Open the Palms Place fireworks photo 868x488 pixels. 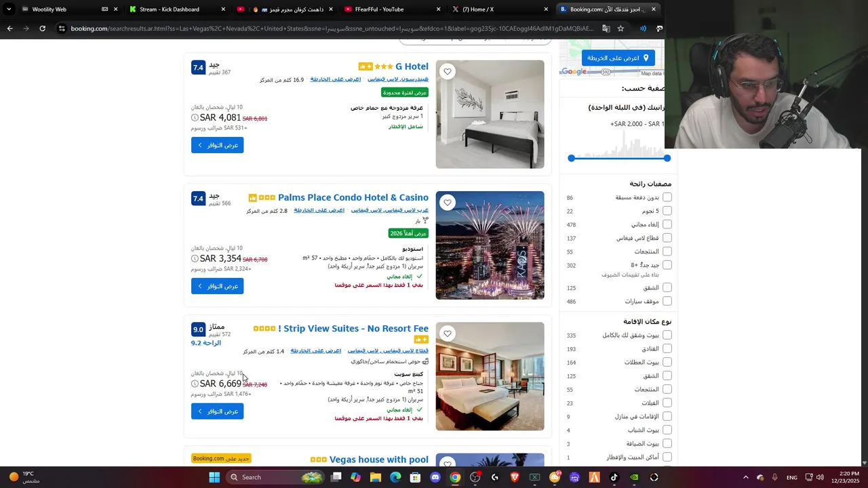(490, 245)
